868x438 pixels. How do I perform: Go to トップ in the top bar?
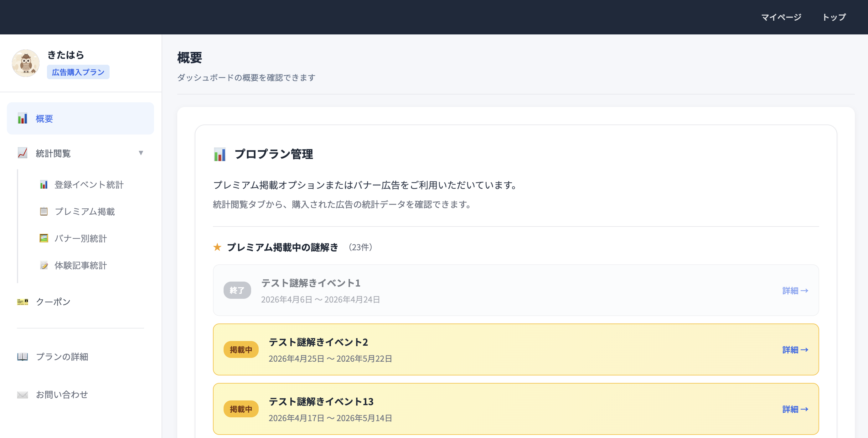pyautogui.click(x=834, y=17)
